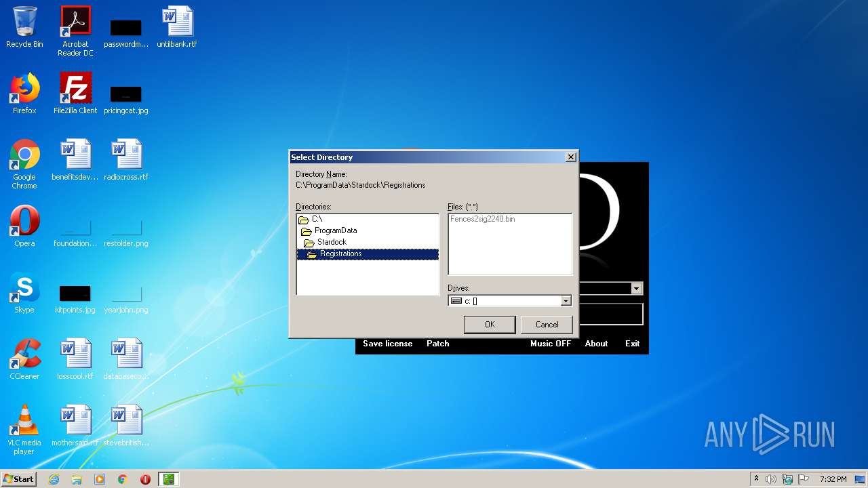Viewport: 868px width, 488px height.
Task: Expand the keygen window's dropdown arrow
Action: click(x=636, y=289)
